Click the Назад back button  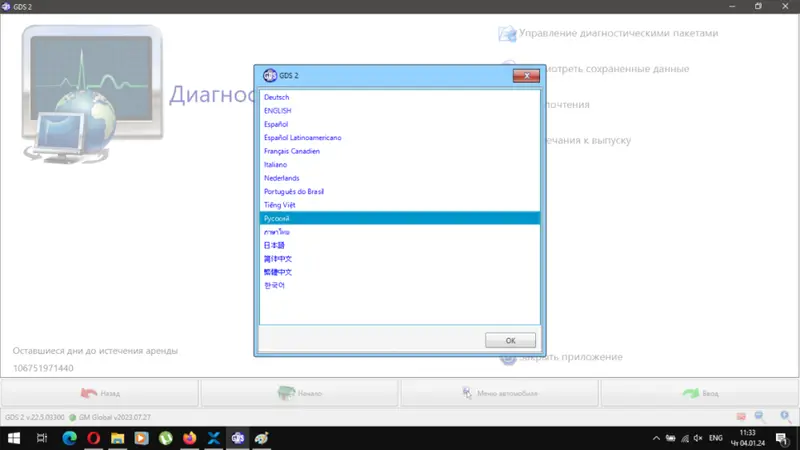pyautogui.click(x=100, y=393)
